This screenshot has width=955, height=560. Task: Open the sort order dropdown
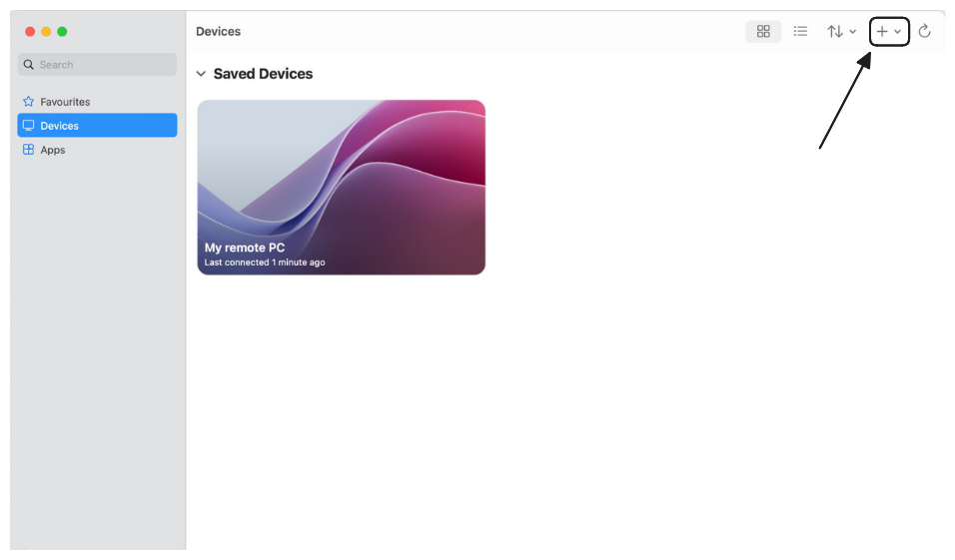pyautogui.click(x=841, y=31)
